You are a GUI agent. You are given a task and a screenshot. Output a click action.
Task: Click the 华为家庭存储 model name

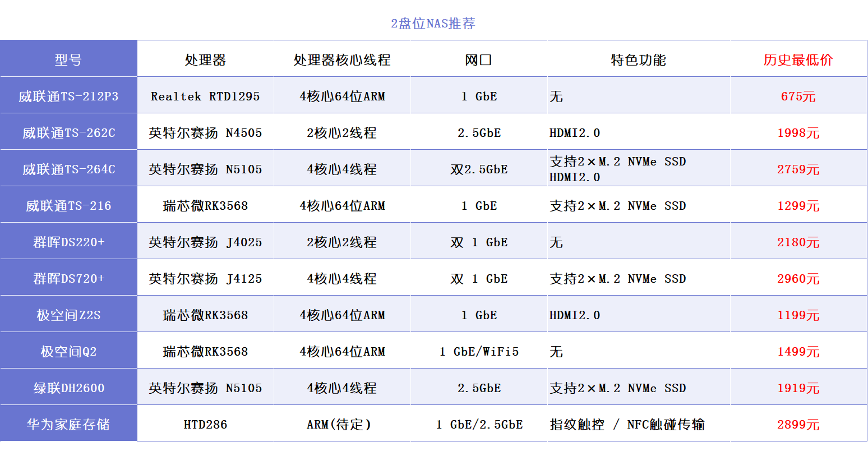68,424
